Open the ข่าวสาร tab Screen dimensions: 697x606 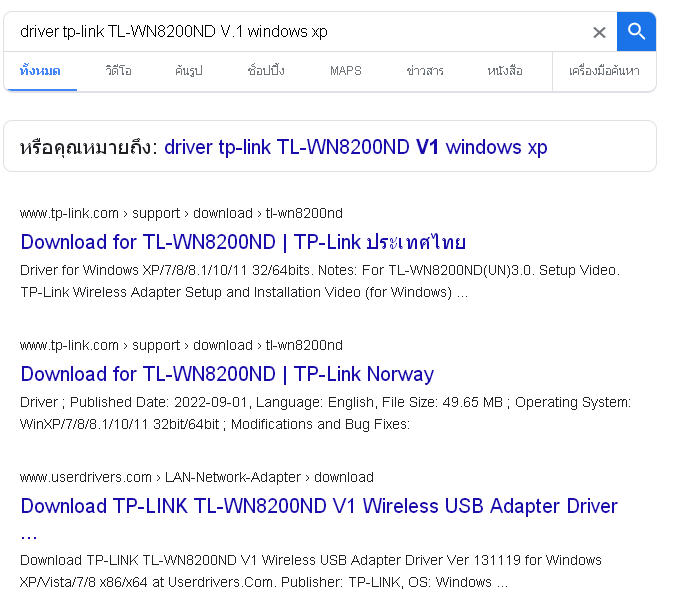pos(425,71)
